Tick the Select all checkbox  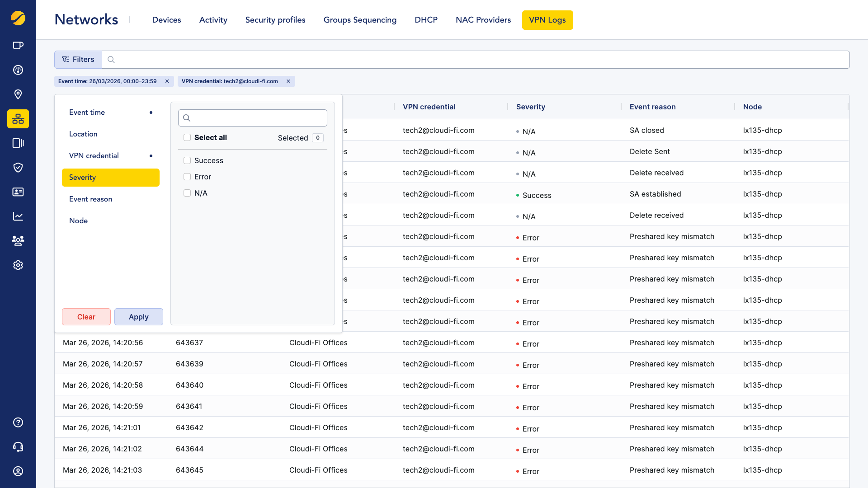[x=187, y=137]
